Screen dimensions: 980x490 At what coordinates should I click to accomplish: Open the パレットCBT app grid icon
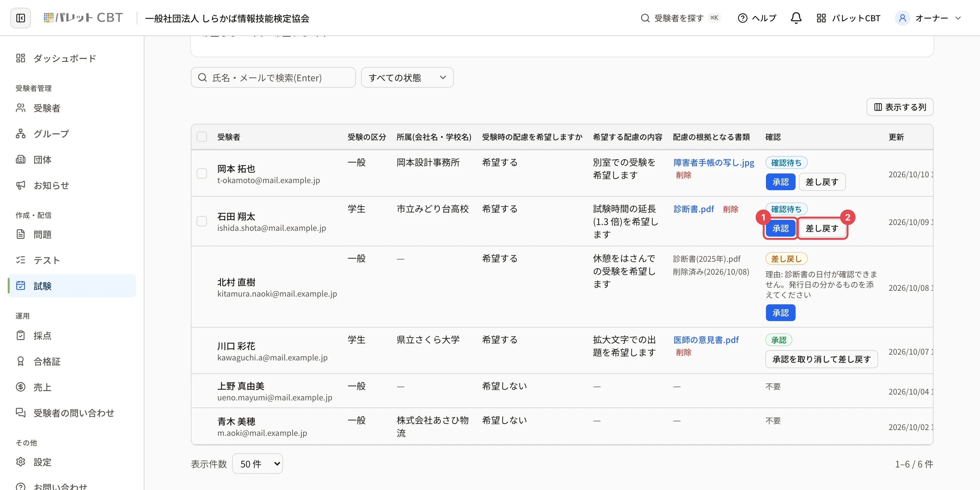coord(821,18)
